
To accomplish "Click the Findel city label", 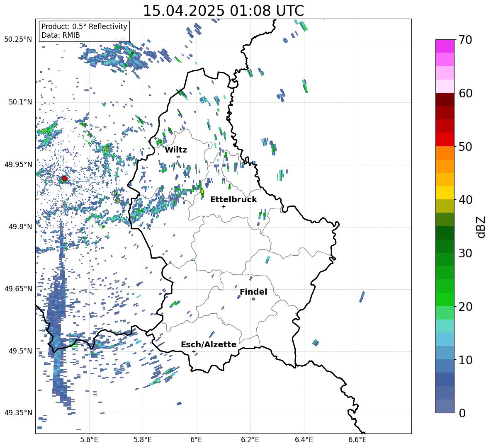I will (x=253, y=292).
